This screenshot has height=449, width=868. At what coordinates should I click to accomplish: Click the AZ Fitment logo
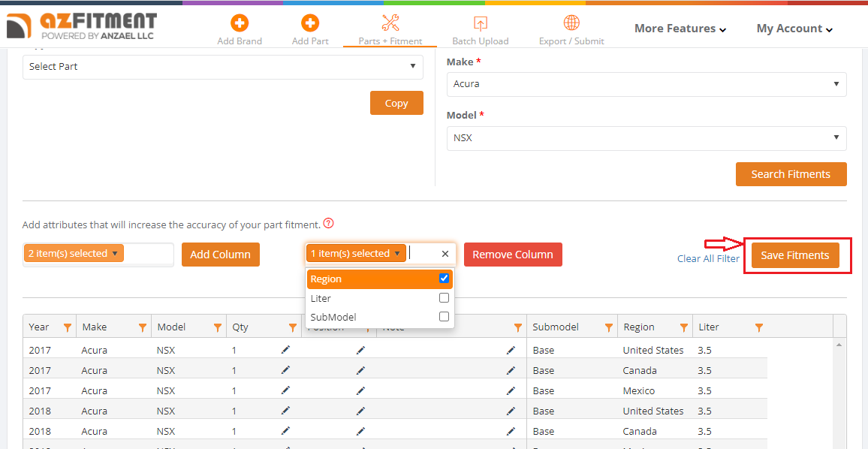tap(82, 26)
